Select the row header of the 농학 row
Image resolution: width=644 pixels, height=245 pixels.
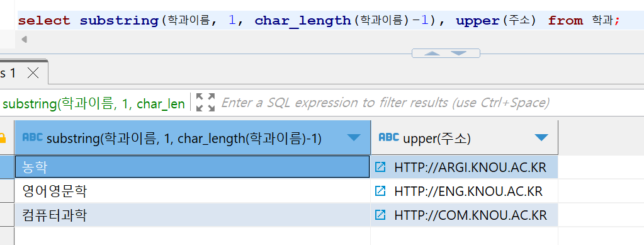click(x=7, y=167)
